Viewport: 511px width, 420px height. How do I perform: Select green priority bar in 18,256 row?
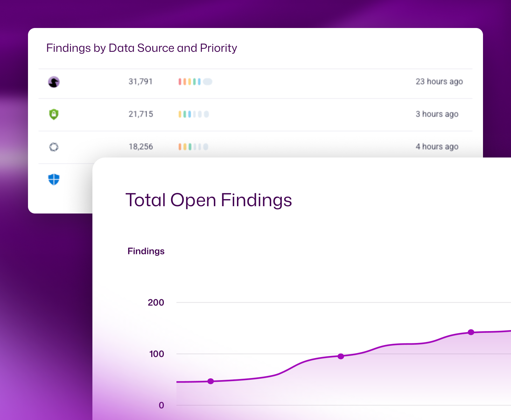tap(190, 147)
